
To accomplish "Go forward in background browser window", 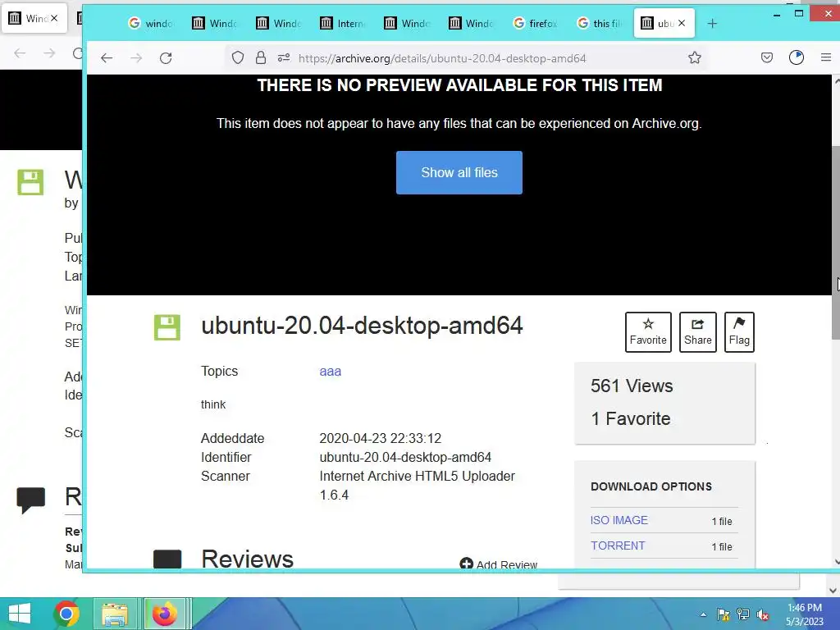I will pos(49,53).
